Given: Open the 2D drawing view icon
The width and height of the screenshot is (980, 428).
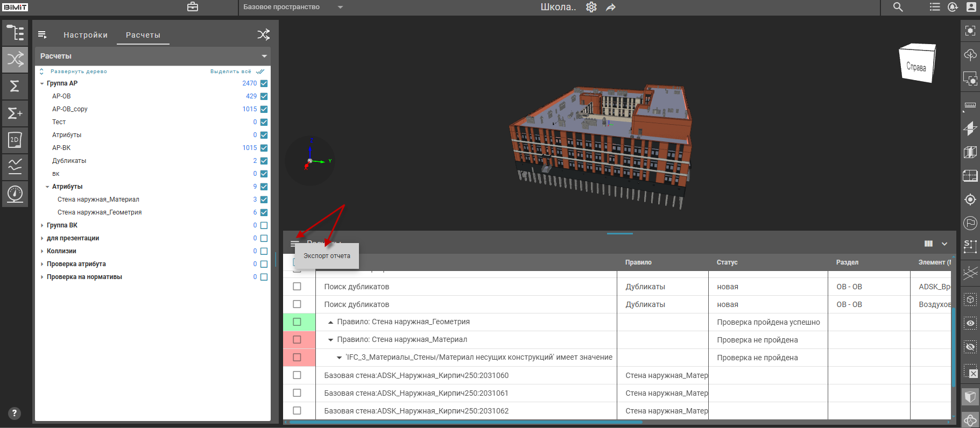Looking at the screenshot, I should [15, 140].
